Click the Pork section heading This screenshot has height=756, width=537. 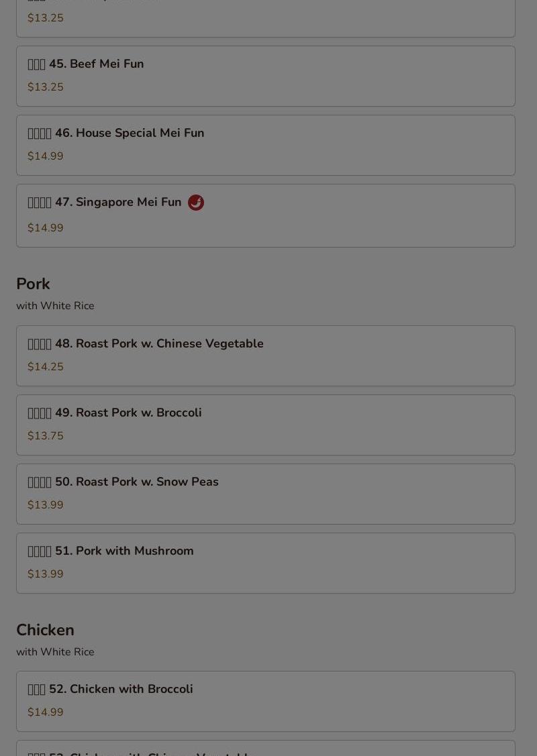coord(34,284)
